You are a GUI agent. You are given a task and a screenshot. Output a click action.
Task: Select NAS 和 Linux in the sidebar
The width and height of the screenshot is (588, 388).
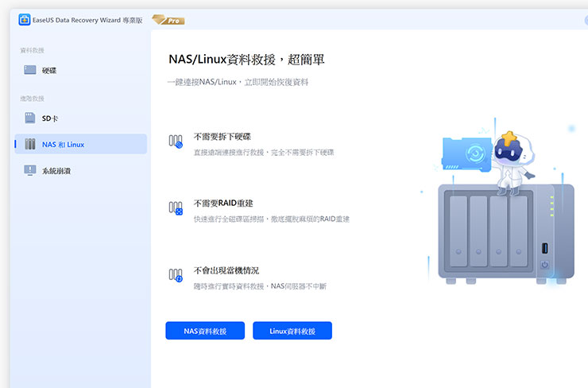tap(80, 144)
